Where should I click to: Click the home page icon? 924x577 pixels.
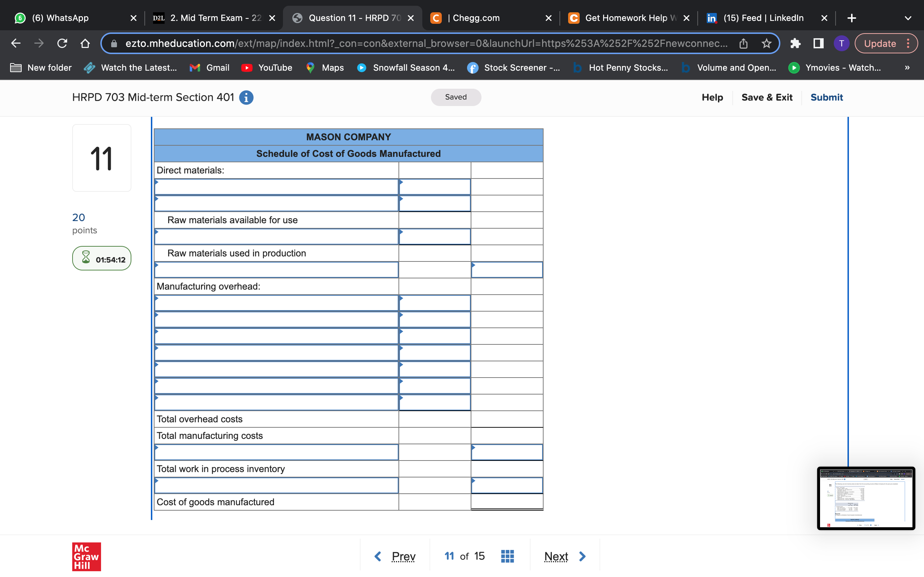(85, 44)
